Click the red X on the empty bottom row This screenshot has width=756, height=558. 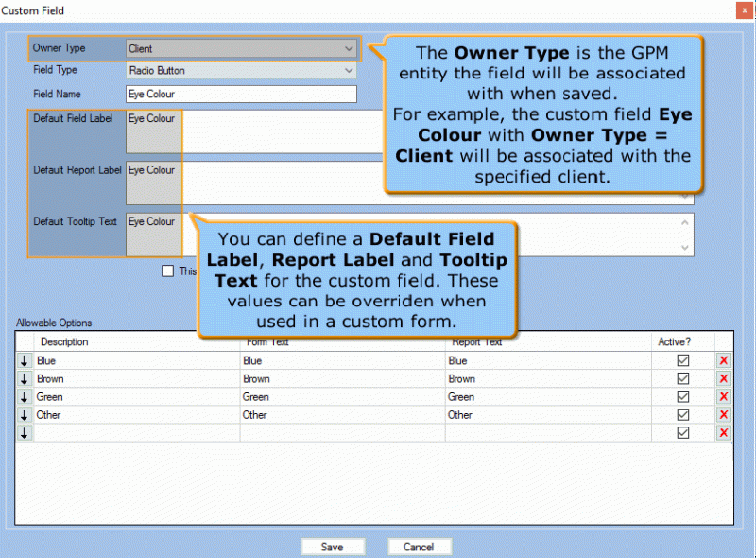[724, 432]
